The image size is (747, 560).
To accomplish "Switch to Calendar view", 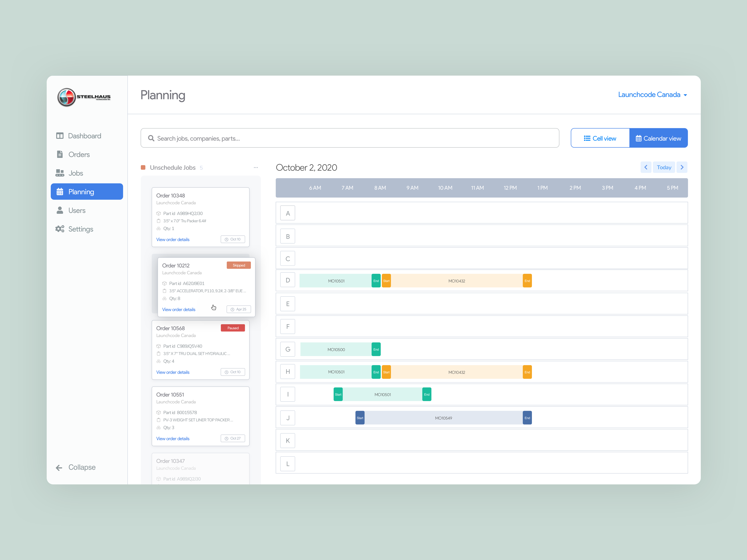I will pos(658,138).
